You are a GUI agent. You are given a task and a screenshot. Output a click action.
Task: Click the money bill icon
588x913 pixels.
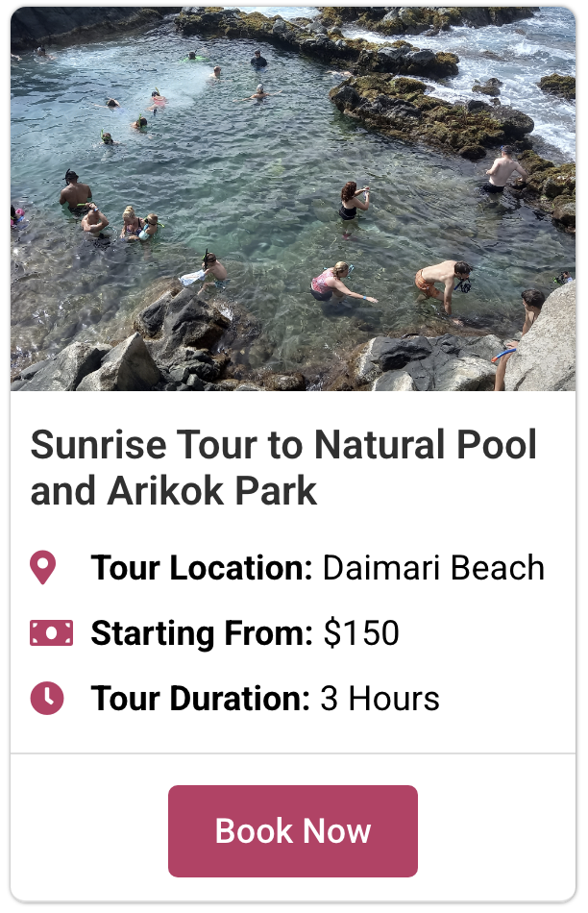click(51, 633)
